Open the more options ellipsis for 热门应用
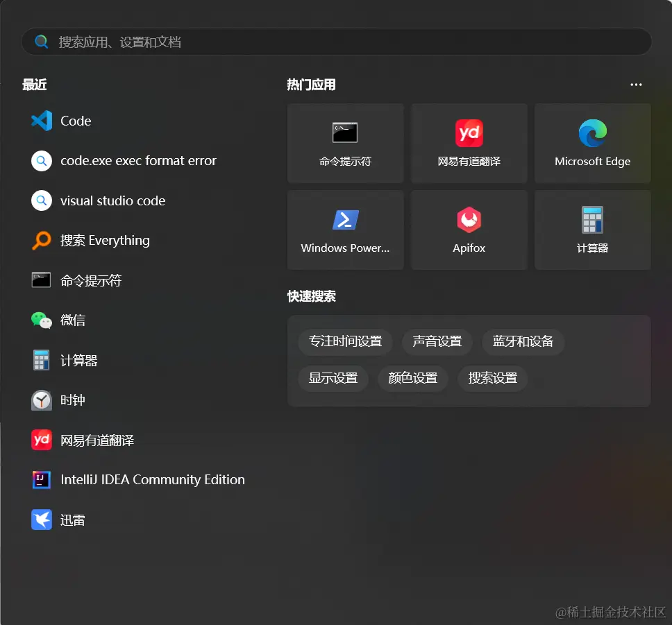This screenshot has height=625, width=672. pos(636,85)
